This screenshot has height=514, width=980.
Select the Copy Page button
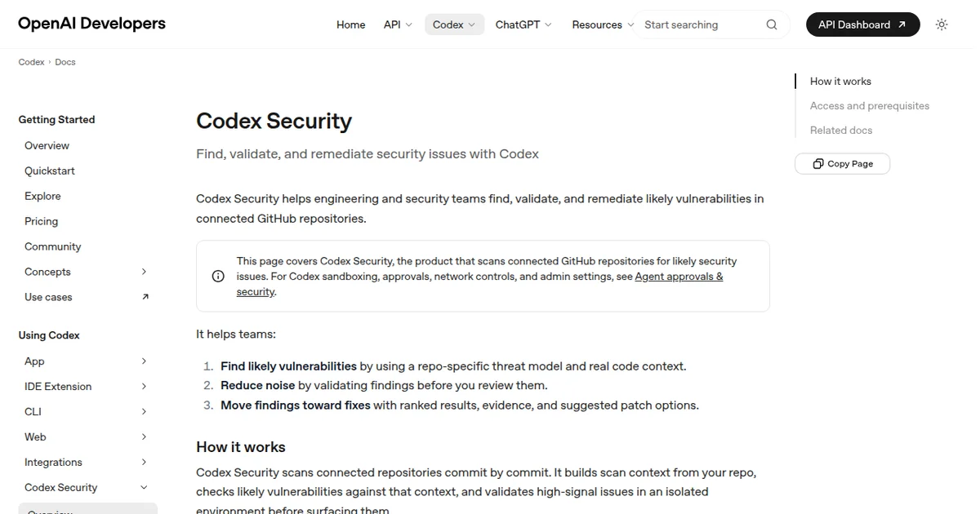842,163
